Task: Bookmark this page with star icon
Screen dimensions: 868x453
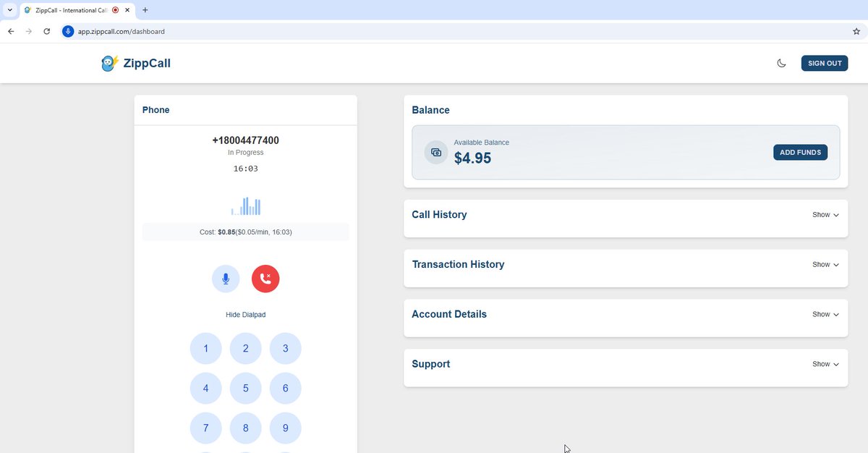Action: [x=856, y=32]
